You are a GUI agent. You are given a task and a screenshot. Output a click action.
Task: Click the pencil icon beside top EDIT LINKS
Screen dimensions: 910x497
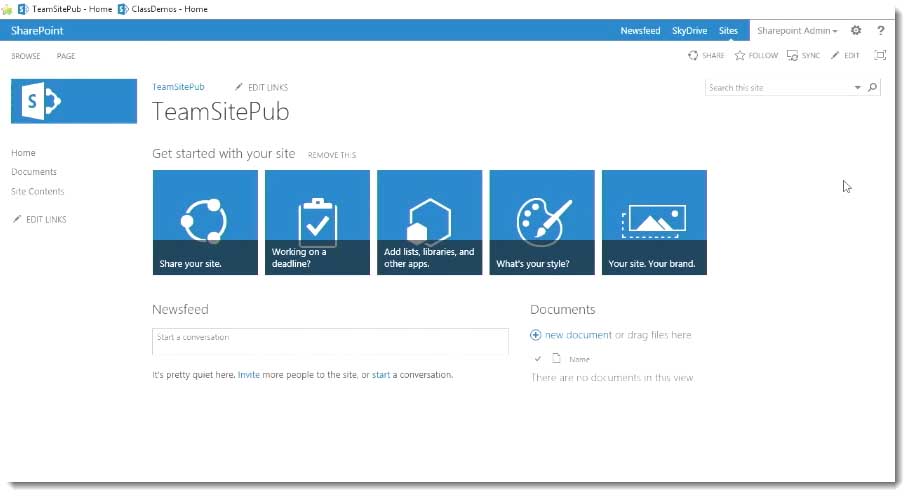(x=239, y=87)
